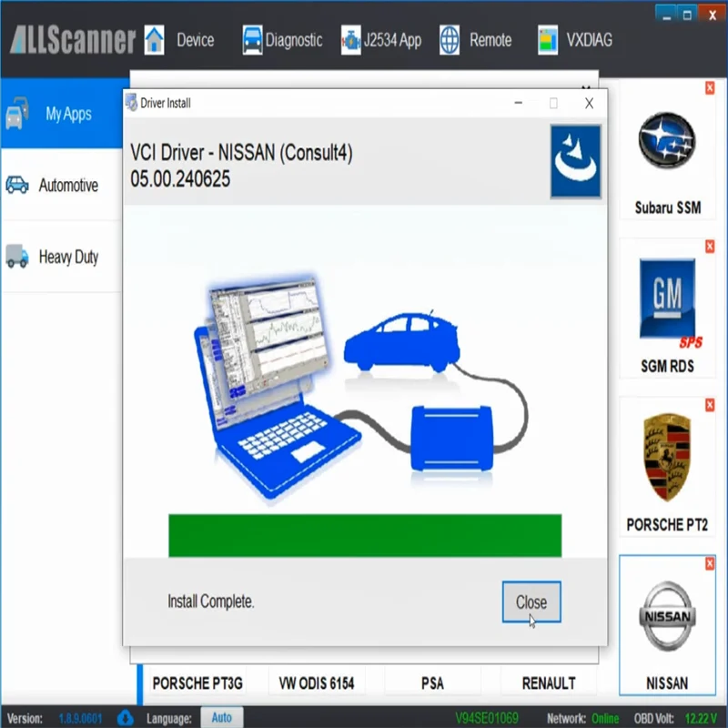The height and width of the screenshot is (728, 728).
Task: Open the PSA app
Action: [x=433, y=683]
